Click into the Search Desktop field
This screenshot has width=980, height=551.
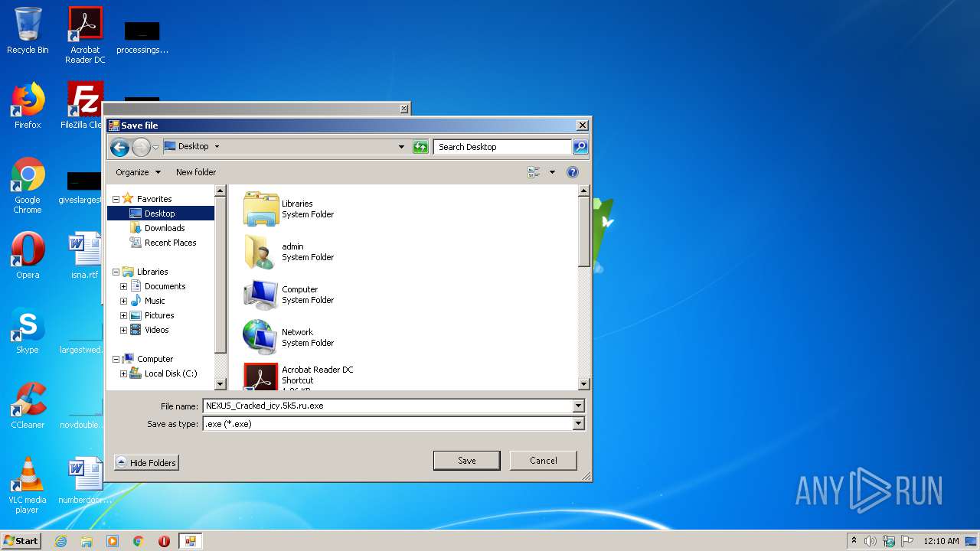[502, 147]
